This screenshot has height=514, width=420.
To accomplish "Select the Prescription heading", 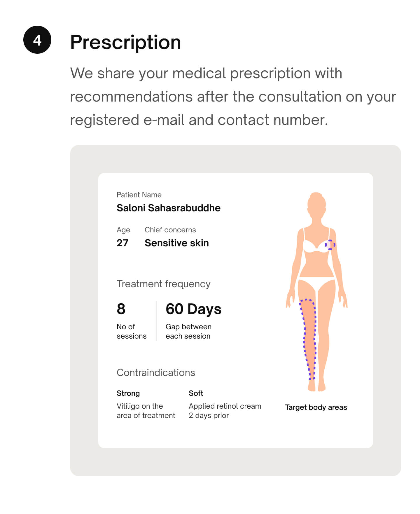I will pos(125,42).
